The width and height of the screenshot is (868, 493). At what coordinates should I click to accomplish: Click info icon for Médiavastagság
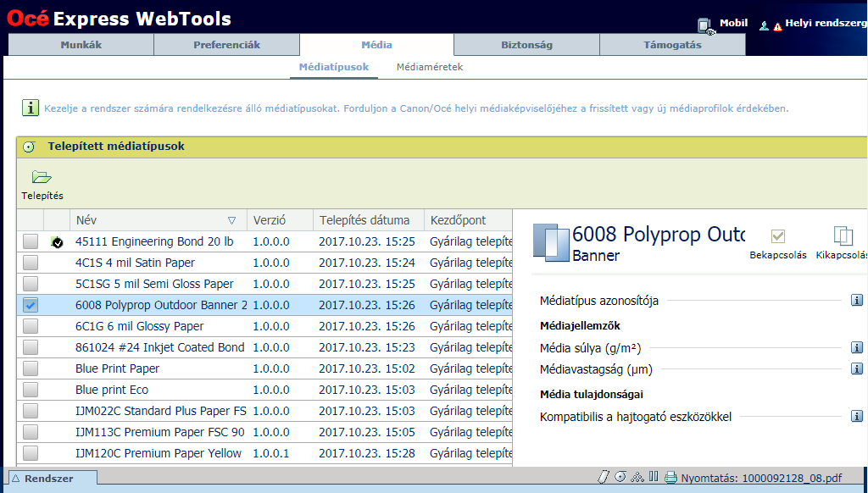[856, 368]
